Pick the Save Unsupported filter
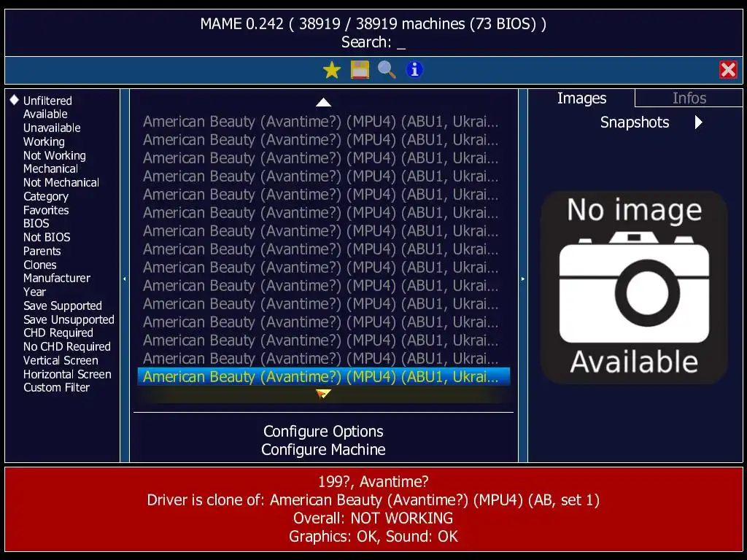This screenshot has height=560, width=747. point(69,320)
